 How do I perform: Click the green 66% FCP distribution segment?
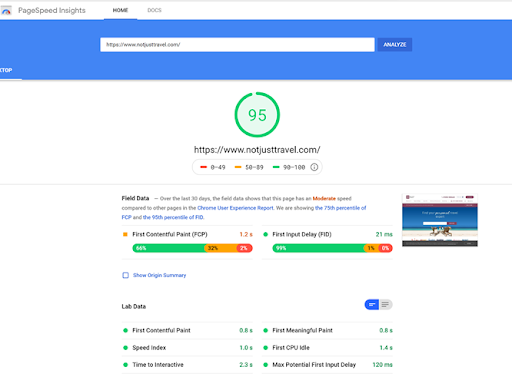168,248
